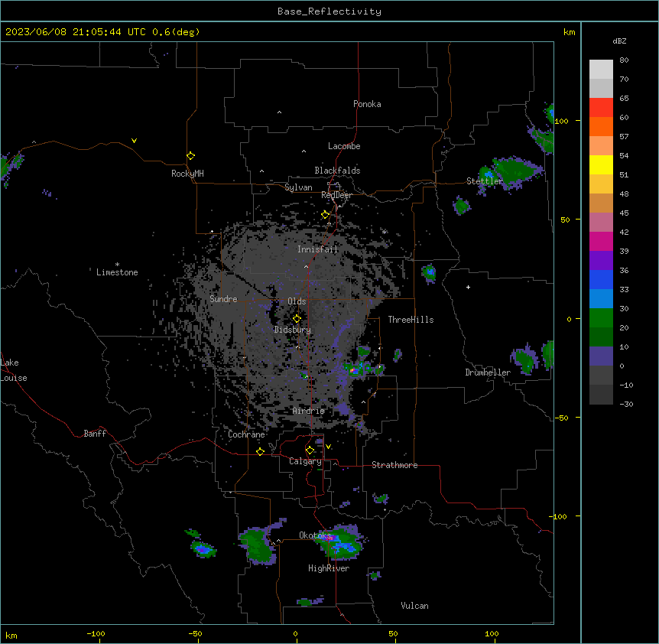Viewport: 659px width, 644px height.
Task: Click the Vulcan city label
Action: pyautogui.click(x=414, y=606)
